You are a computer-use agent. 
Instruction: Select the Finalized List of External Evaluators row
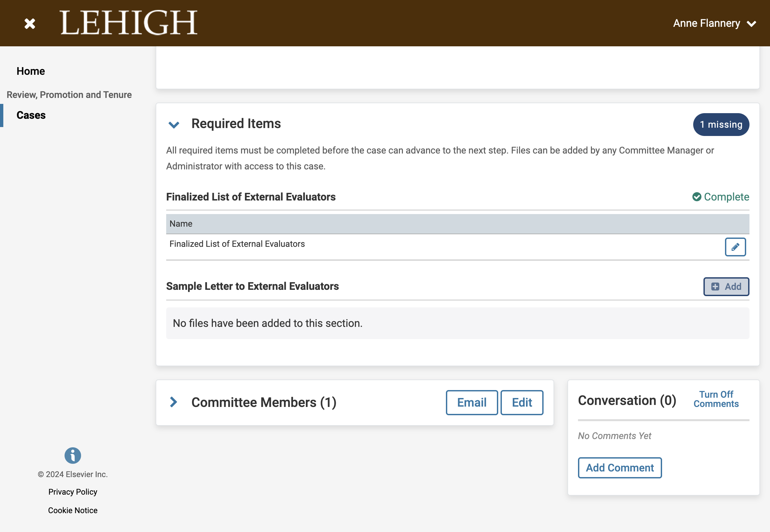tap(457, 247)
